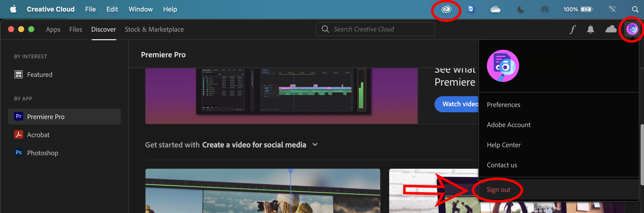Click the Premiere Pro app icon
Viewport: 644px width, 213px height.
19,116
